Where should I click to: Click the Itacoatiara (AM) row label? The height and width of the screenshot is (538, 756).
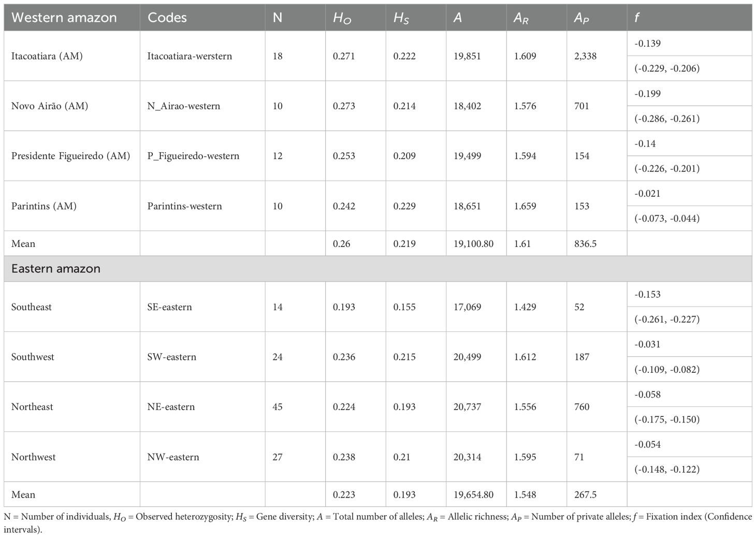point(47,56)
